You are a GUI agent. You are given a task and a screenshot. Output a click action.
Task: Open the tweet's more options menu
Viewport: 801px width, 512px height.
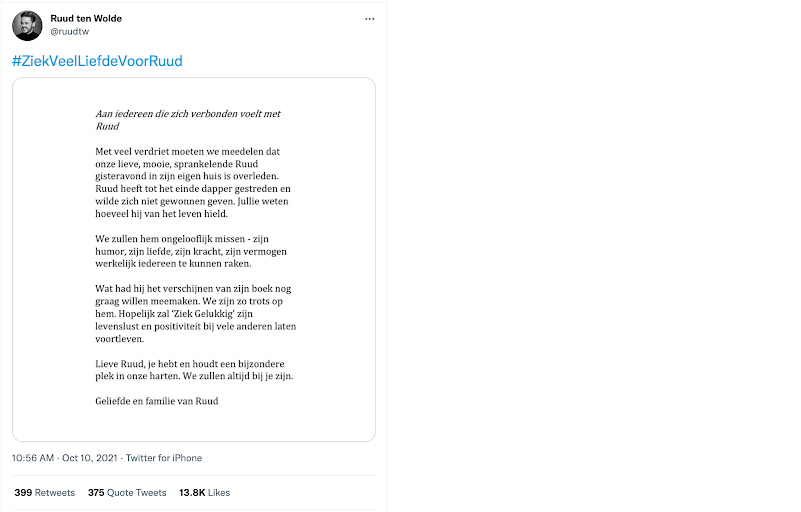tap(370, 19)
